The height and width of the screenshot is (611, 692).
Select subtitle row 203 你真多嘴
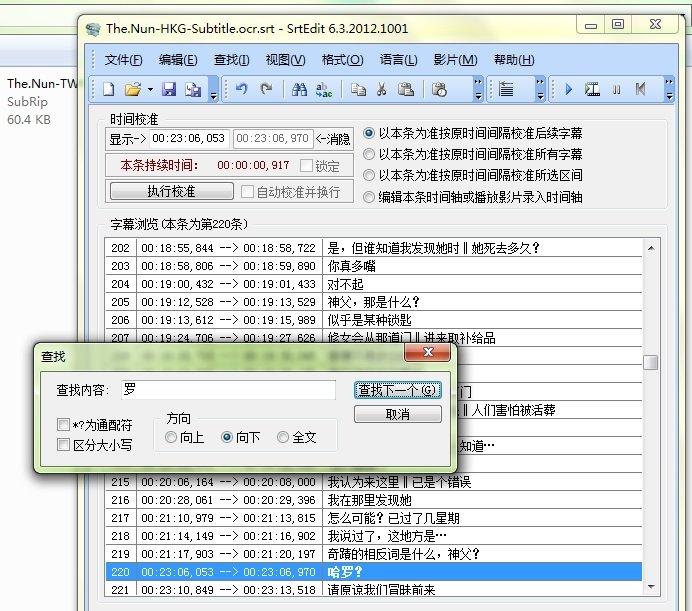(x=373, y=266)
